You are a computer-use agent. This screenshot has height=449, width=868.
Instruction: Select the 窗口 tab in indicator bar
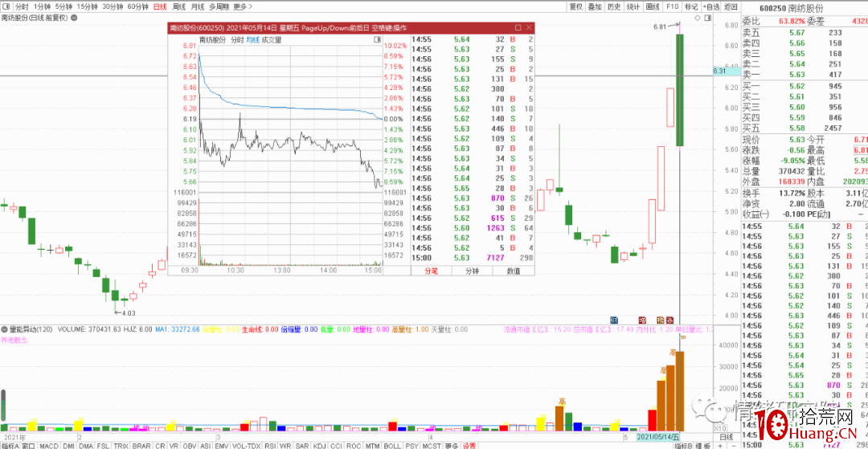[30, 445]
